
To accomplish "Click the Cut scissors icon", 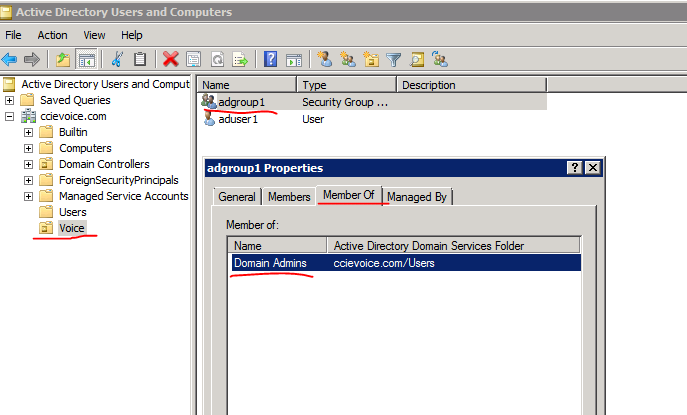I will coord(117,59).
